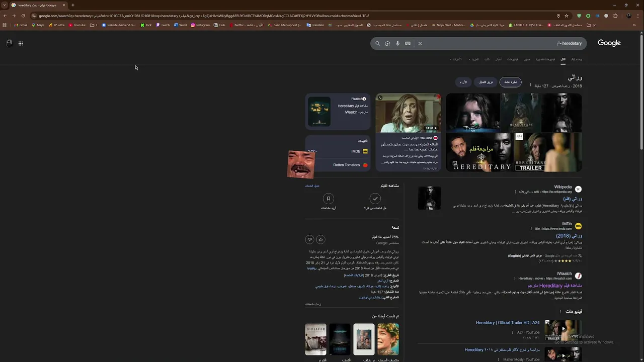Screen dimensions: 644x362
Task: Switch to the All (الكل) results tab
Action: [x=563, y=59]
